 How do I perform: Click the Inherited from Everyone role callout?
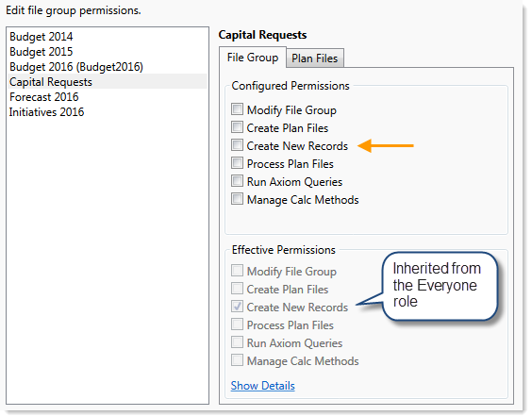tap(440, 286)
